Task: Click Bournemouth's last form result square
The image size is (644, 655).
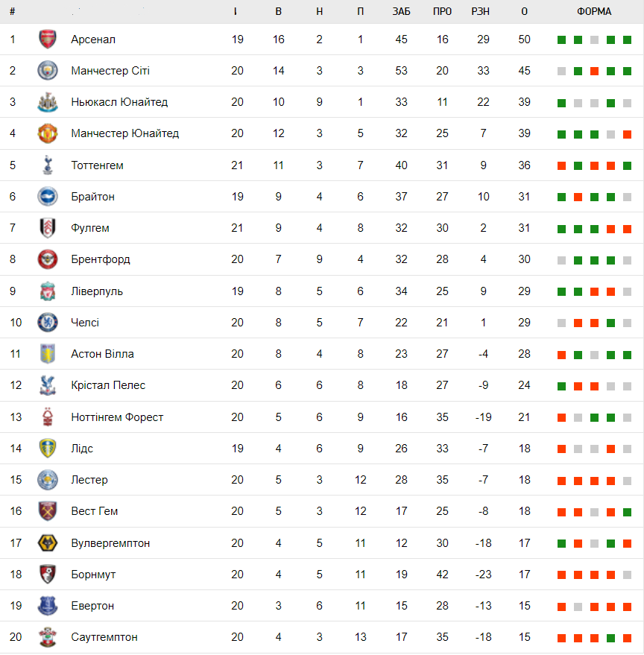Action: click(628, 575)
